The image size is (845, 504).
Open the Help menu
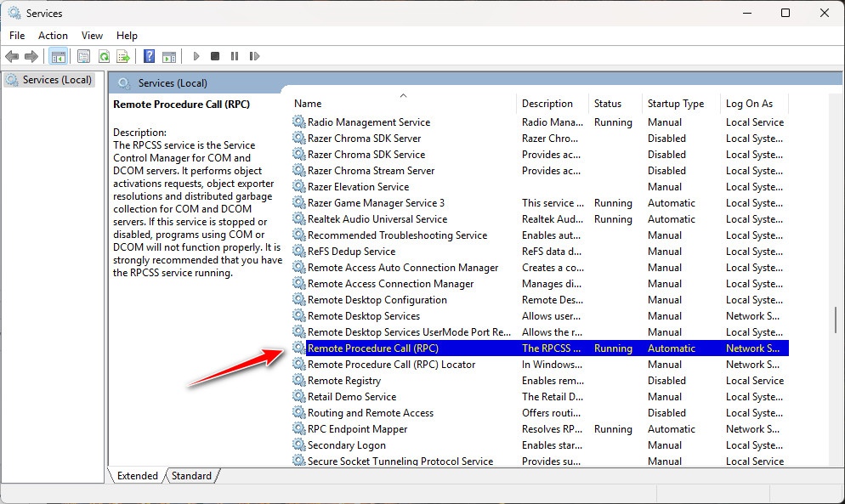pyautogui.click(x=127, y=36)
